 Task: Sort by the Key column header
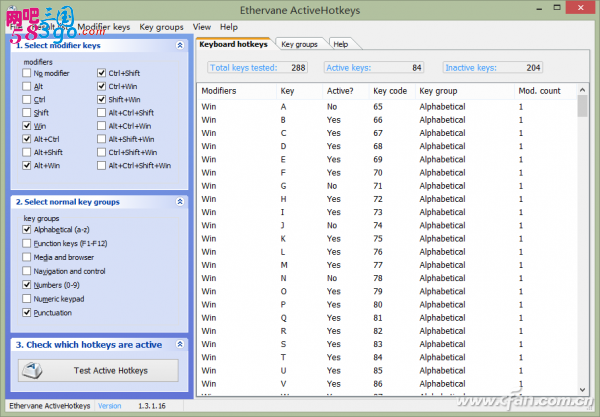pyautogui.click(x=300, y=91)
